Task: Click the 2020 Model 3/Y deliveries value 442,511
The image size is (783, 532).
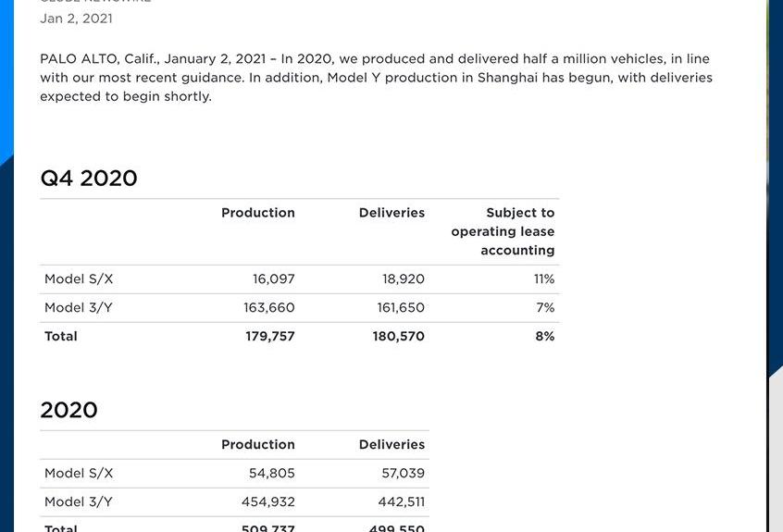Action: pyautogui.click(x=402, y=502)
